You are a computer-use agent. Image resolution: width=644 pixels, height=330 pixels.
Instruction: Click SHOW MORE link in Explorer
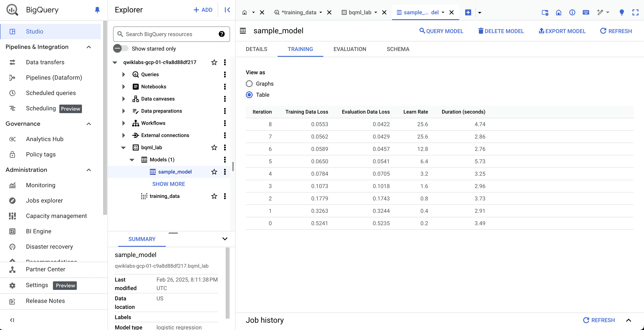coord(169,184)
